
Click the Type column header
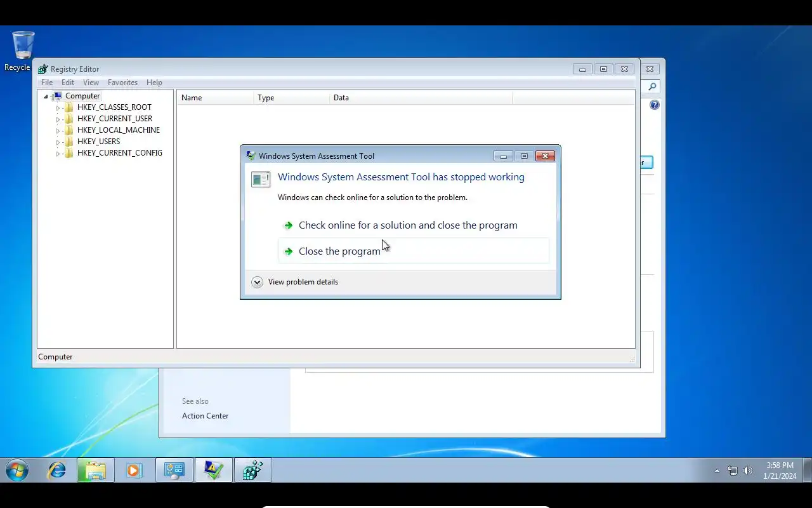(x=291, y=98)
